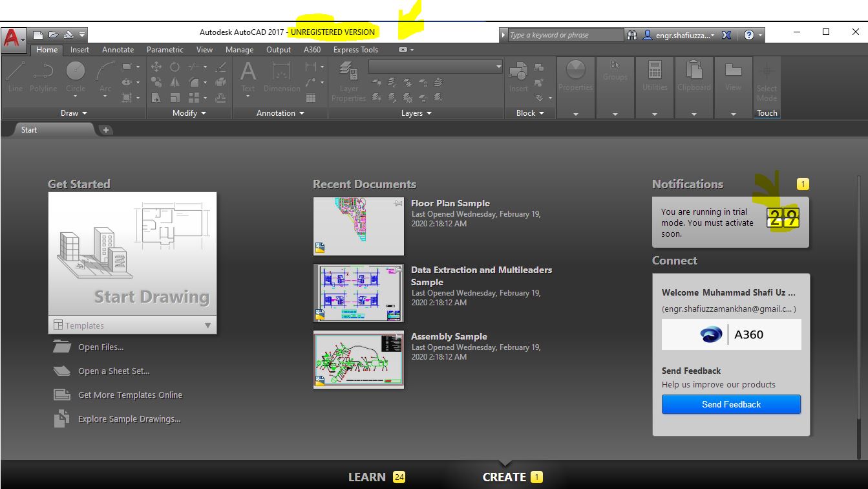Screen dimensions: 868x489
Task: Open the Templates dropdown under Start Drawing
Action: pyautogui.click(x=132, y=325)
